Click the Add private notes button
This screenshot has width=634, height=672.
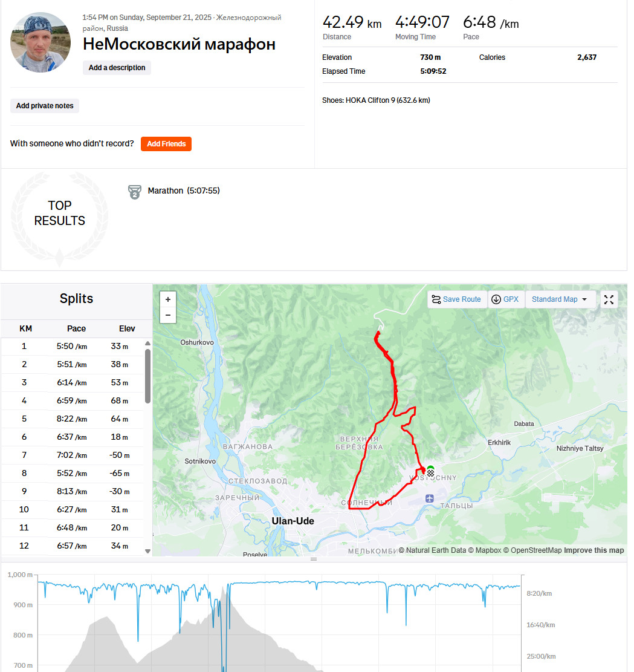(x=45, y=106)
